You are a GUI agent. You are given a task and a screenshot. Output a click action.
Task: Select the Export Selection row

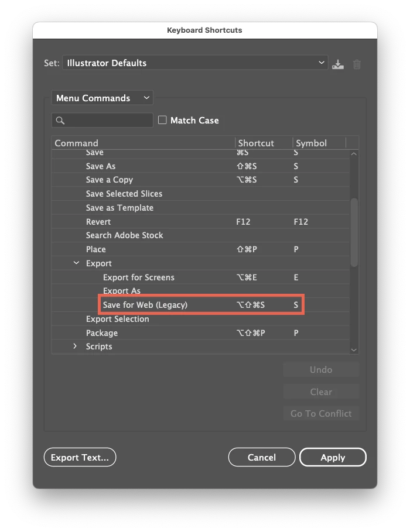200,319
